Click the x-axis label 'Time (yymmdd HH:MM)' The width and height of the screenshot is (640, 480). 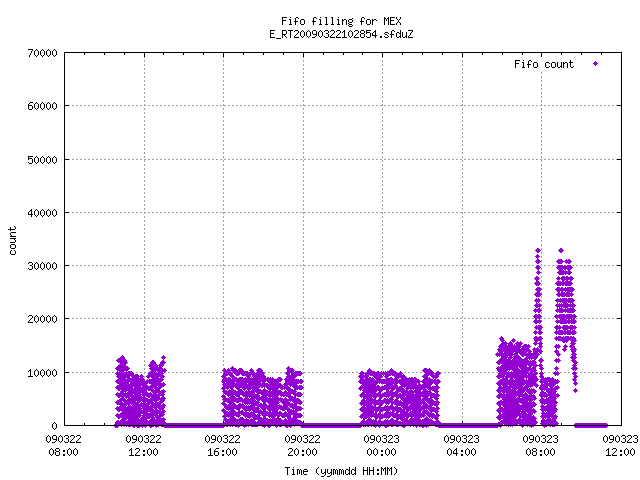341,471
